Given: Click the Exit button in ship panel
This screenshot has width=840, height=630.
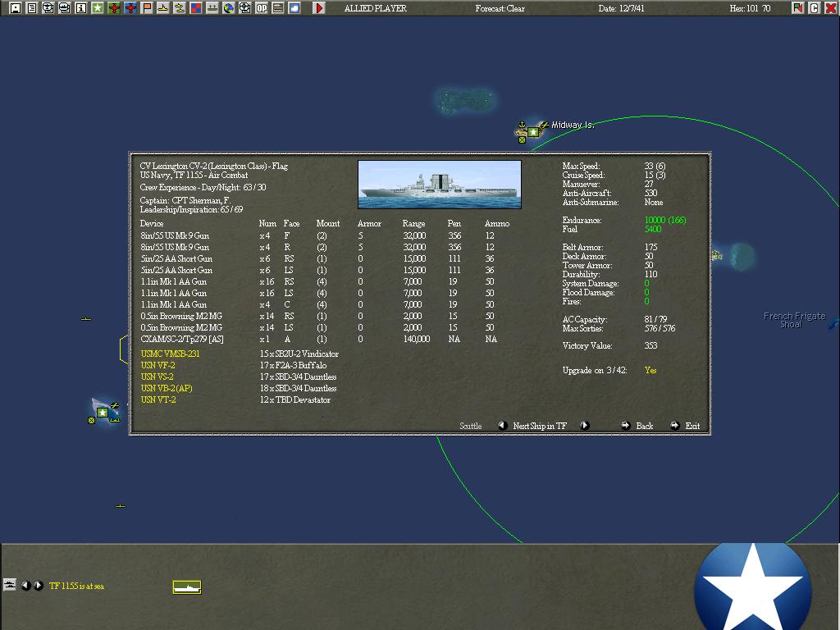Looking at the screenshot, I should [x=685, y=426].
